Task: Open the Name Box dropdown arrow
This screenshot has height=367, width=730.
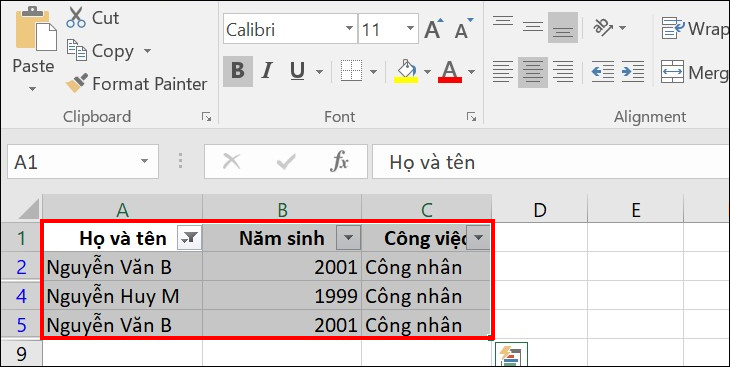Action: (145, 162)
